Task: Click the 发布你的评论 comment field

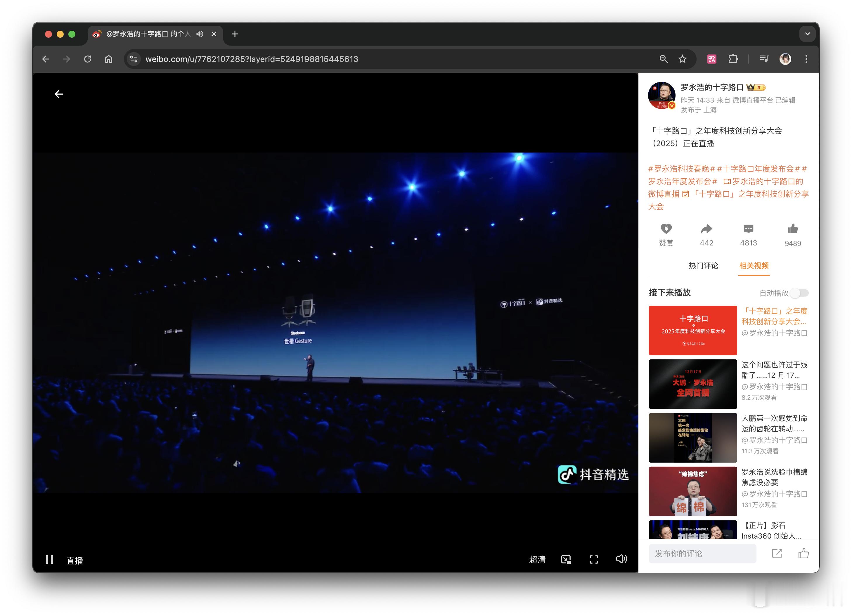Action: pos(702,554)
